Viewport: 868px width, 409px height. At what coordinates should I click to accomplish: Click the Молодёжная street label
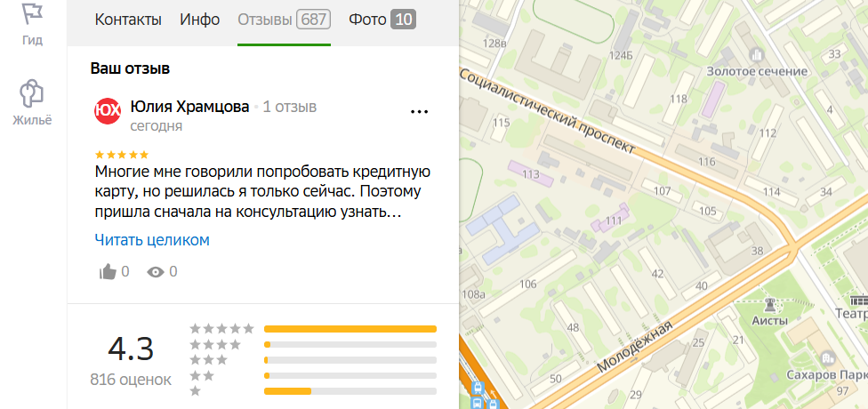click(636, 348)
